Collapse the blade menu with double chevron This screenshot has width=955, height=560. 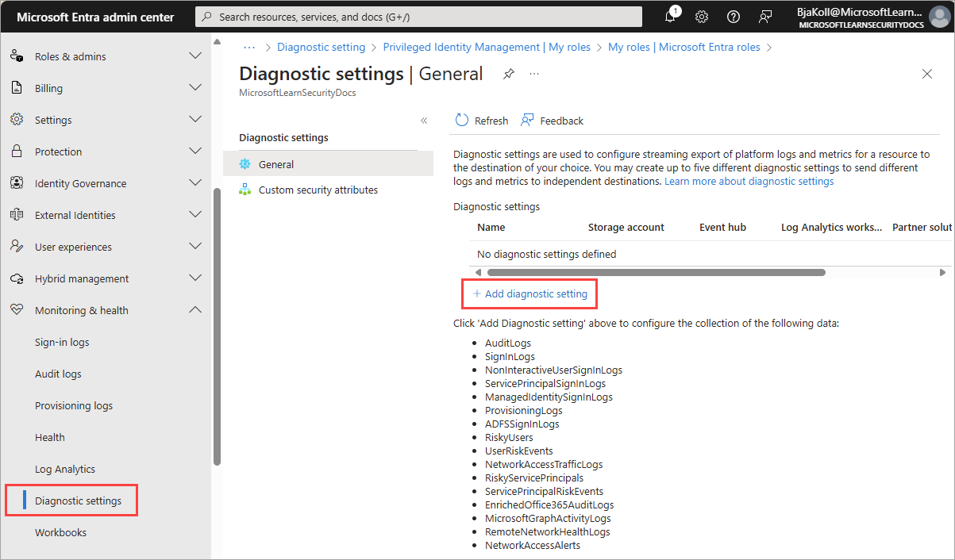pos(424,121)
